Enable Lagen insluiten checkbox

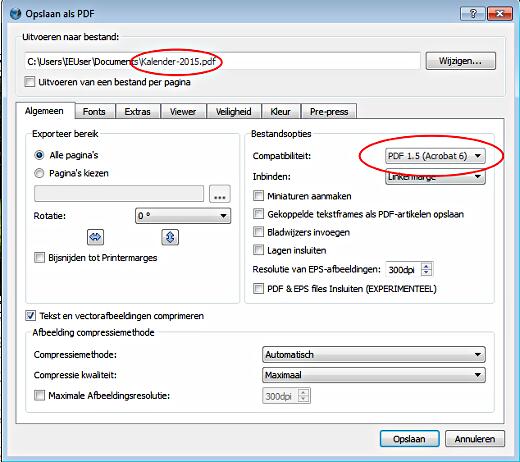[258, 250]
